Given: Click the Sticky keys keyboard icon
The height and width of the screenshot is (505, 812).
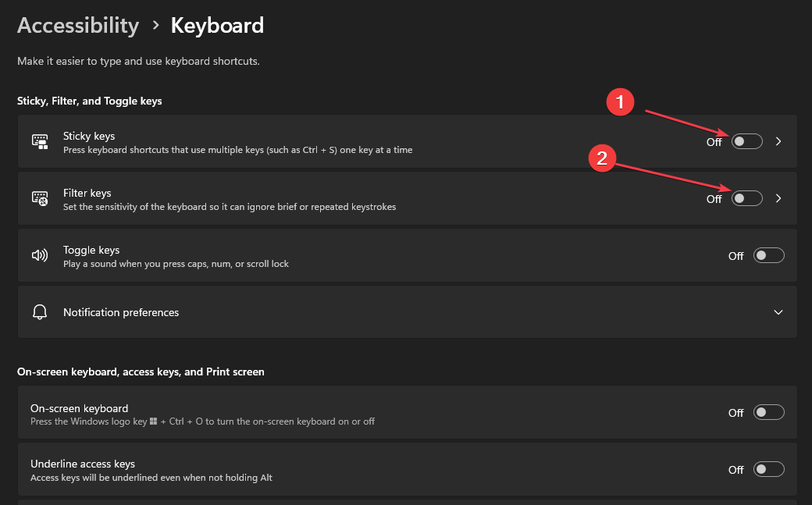Looking at the screenshot, I should tap(40, 142).
